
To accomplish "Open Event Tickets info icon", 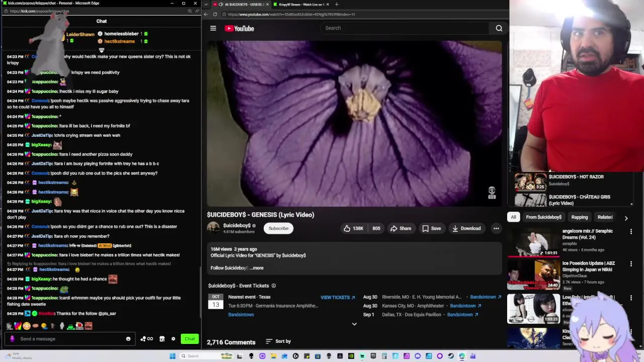I will point(274,286).
